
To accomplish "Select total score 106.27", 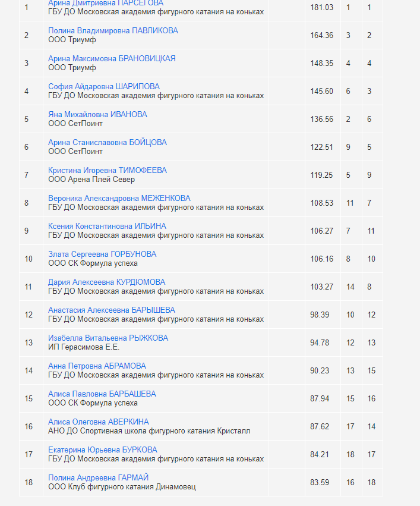I will (x=322, y=231).
